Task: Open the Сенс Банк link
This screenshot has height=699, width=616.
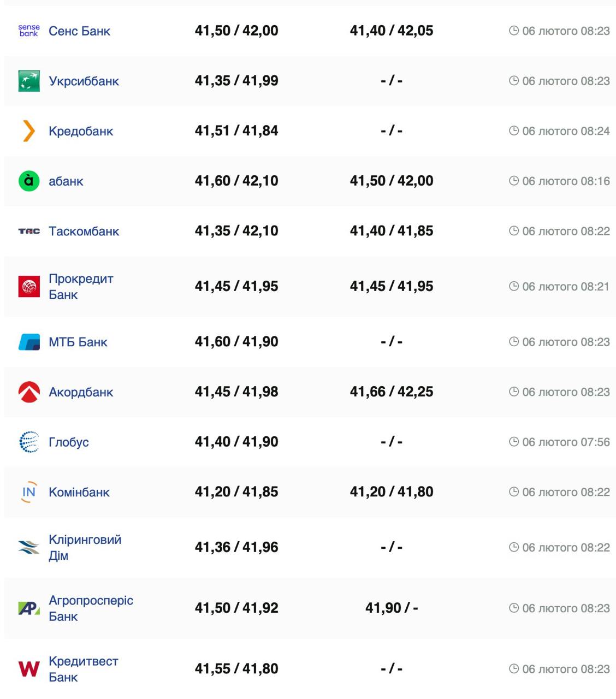Action: tap(79, 31)
